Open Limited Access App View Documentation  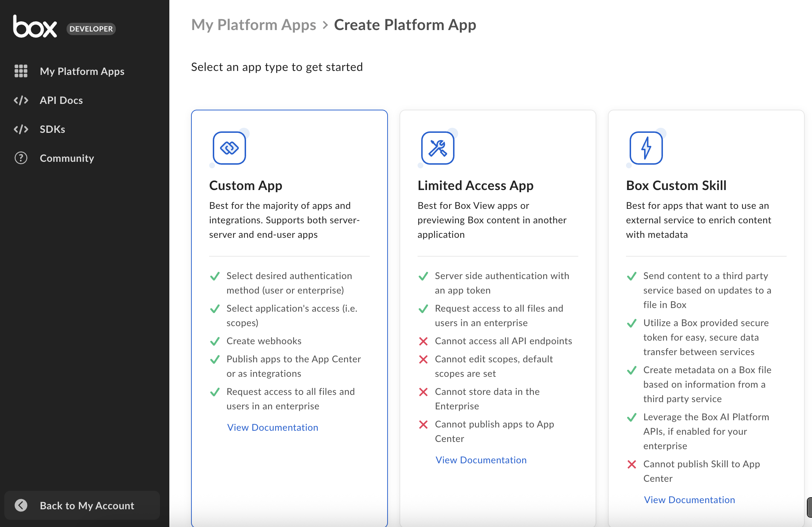(x=481, y=460)
